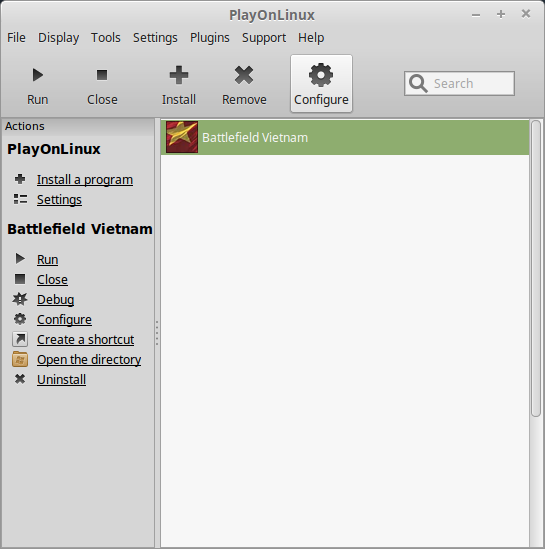Open the Display menu
The width and height of the screenshot is (545, 549).
[58, 37]
